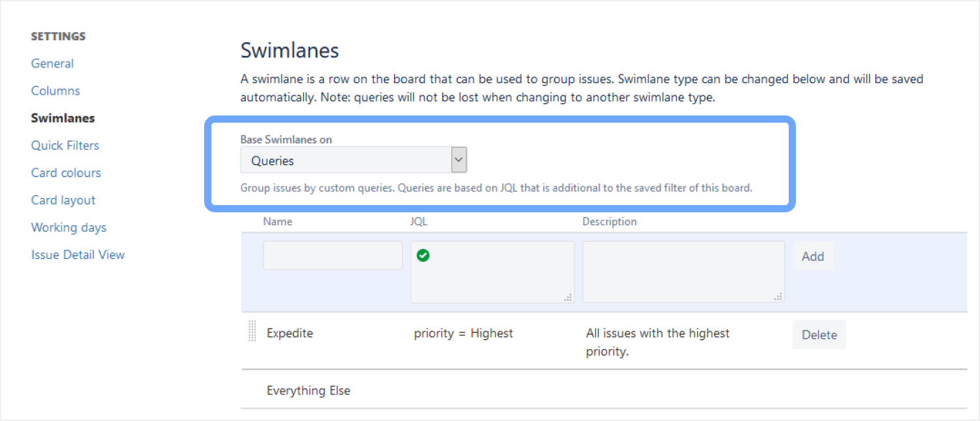Open the Card layout settings
The width and height of the screenshot is (980, 421).
63,200
